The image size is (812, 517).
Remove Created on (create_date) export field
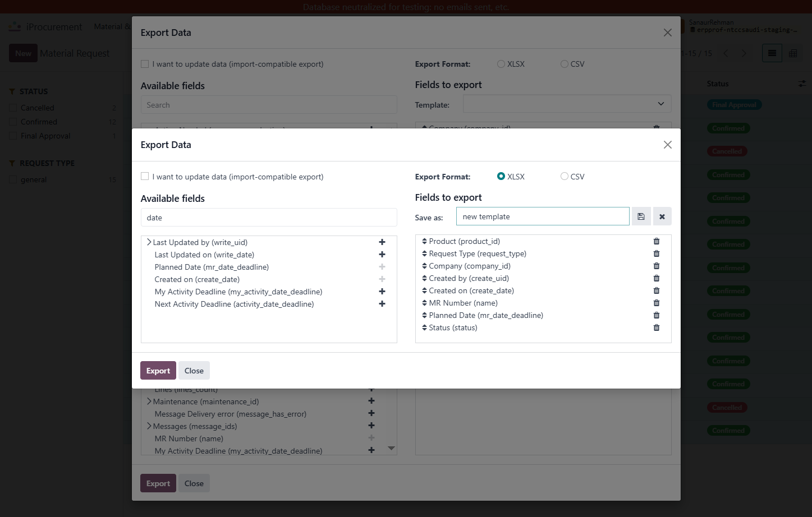[x=657, y=290]
